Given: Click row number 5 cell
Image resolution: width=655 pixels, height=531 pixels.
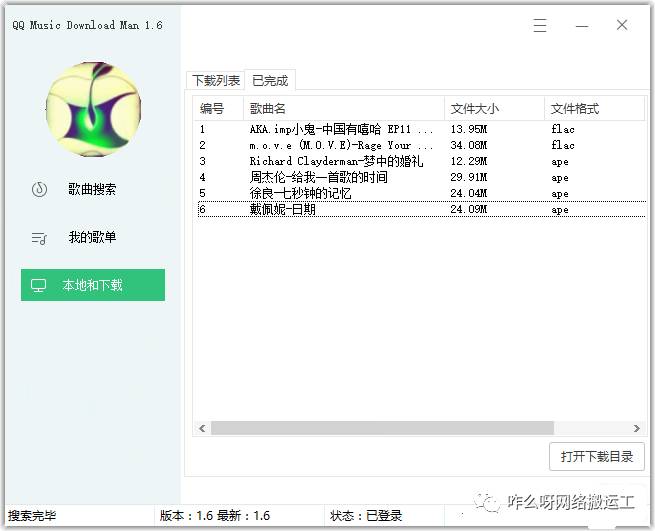Looking at the screenshot, I should tap(203, 193).
